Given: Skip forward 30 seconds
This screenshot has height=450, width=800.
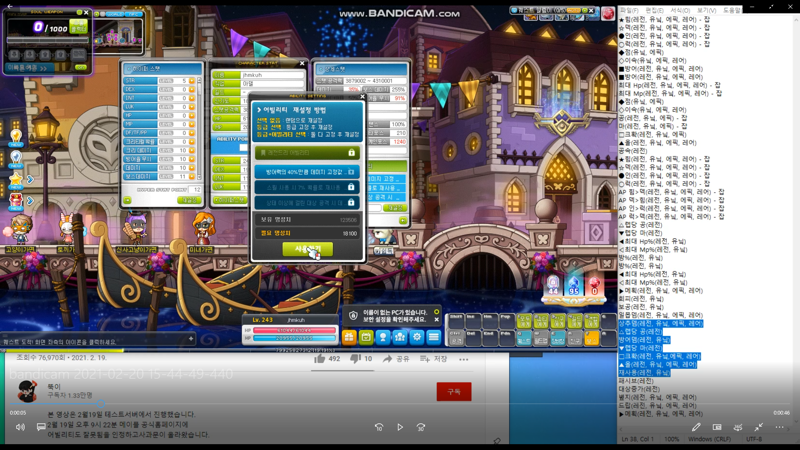Looking at the screenshot, I should pos(421,427).
